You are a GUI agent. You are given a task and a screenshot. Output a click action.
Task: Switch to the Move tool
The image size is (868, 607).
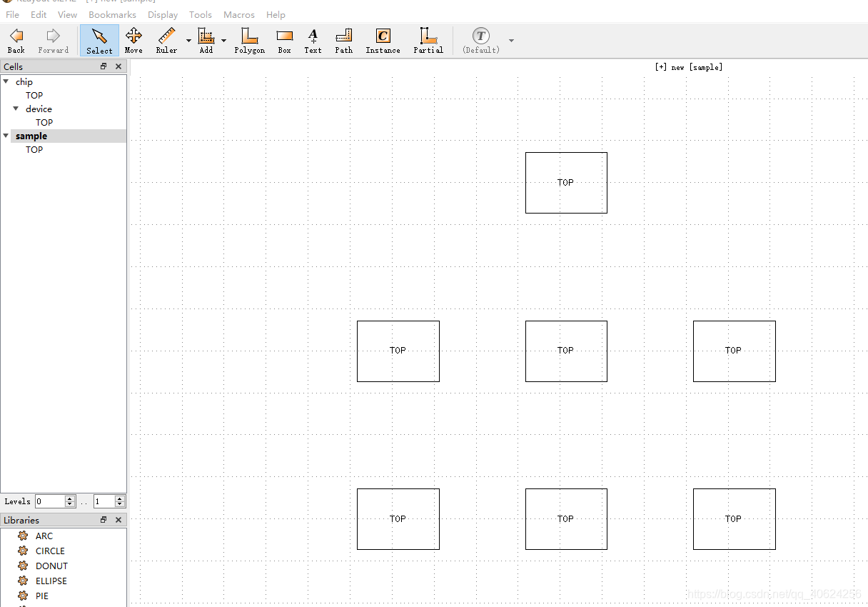[x=133, y=41]
